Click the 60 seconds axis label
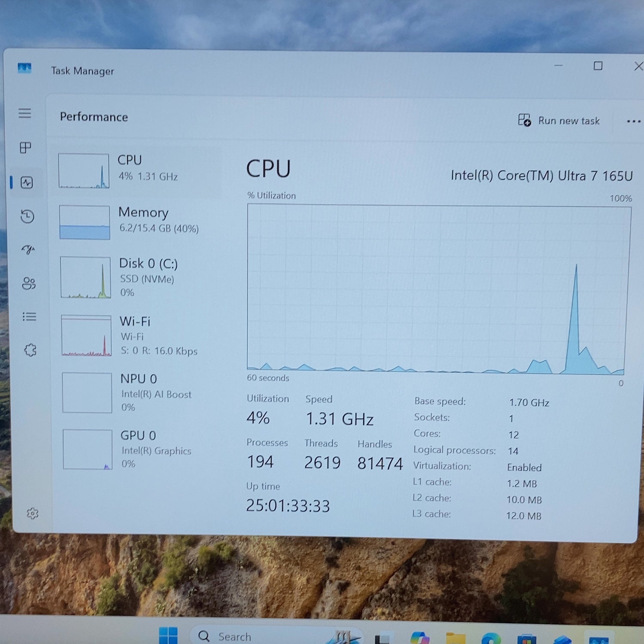 coord(268,378)
